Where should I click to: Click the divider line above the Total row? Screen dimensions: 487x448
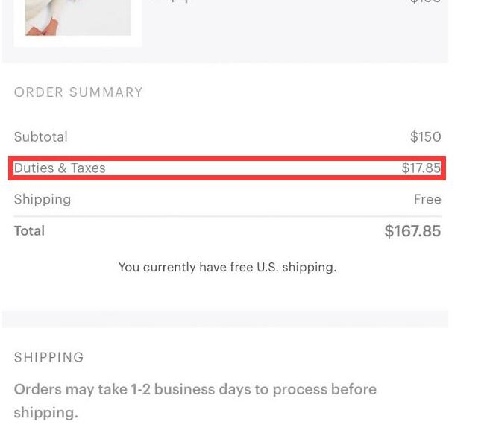(x=227, y=216)
